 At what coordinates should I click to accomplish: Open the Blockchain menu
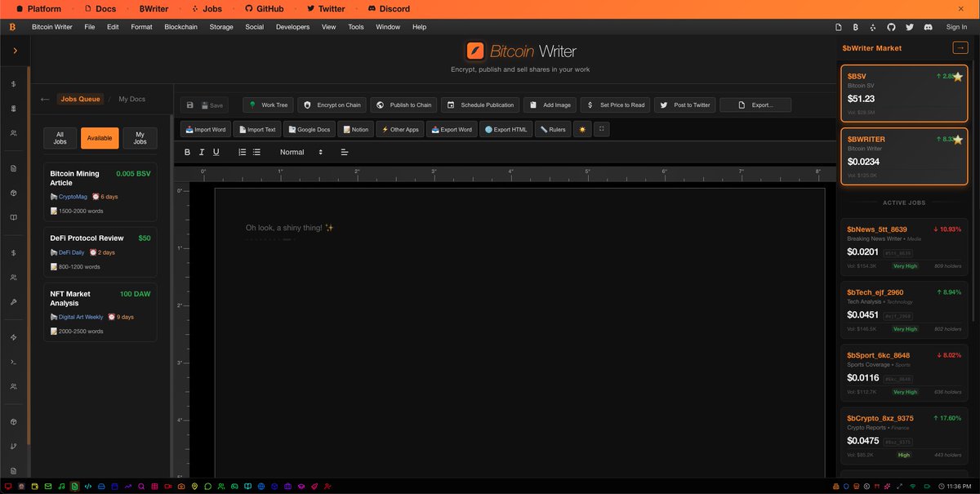point(181,27)
